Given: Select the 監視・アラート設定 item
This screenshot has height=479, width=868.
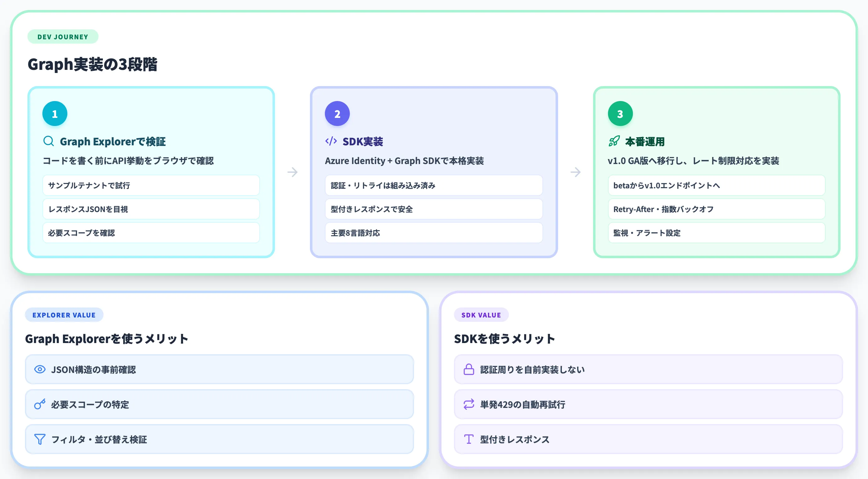Looking at the screenshot, I should tap(717, 233).
